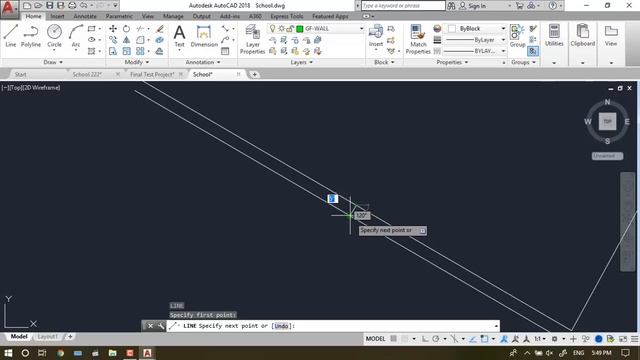Image resolution: width=640 pixels, height=360 pixels.
Task: Open the BYLAY... linetype dropdown
Action: tap(503, 51)
